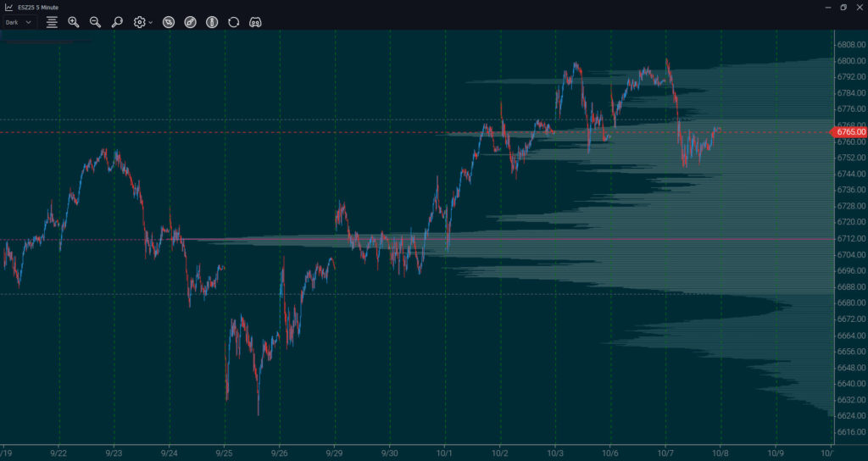
Task: Click the 6800.00 price axis label
Action: 849,61
